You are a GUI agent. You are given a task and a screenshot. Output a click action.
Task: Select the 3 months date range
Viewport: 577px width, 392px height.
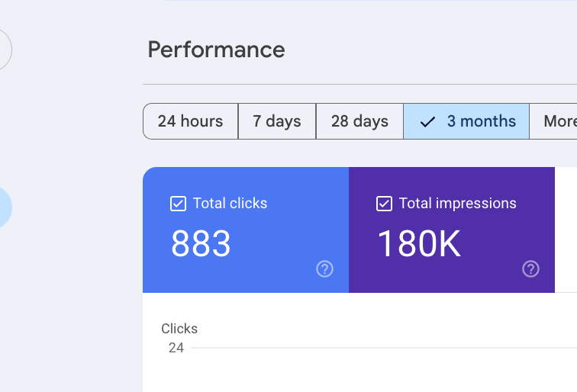coord(466,121)
